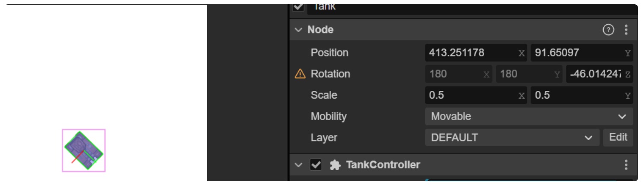The image size is (644, 186).
Task: Open the Node section three-dot menu
Action: click(x=626, y=30)
